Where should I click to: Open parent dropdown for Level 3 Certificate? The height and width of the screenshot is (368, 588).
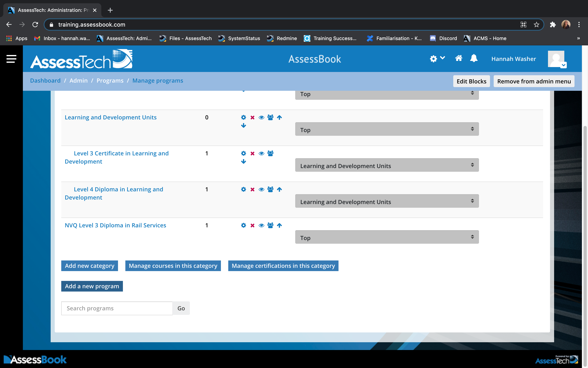pos(387,165)
